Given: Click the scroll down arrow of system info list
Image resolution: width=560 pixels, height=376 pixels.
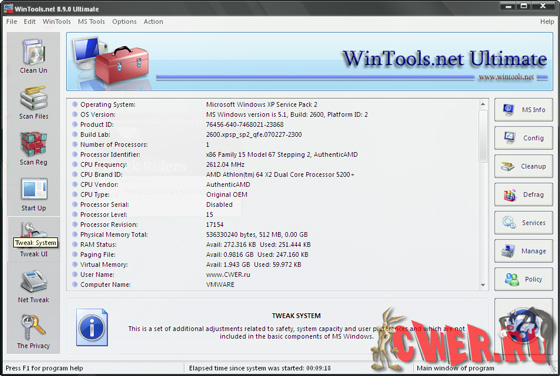Looking at the screenshot, I should (x=483, y=285).
